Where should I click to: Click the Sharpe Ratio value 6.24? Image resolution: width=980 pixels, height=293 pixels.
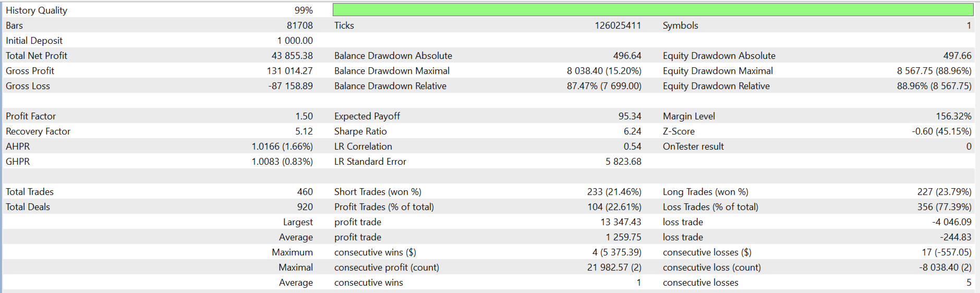click(x=632, y=131)
